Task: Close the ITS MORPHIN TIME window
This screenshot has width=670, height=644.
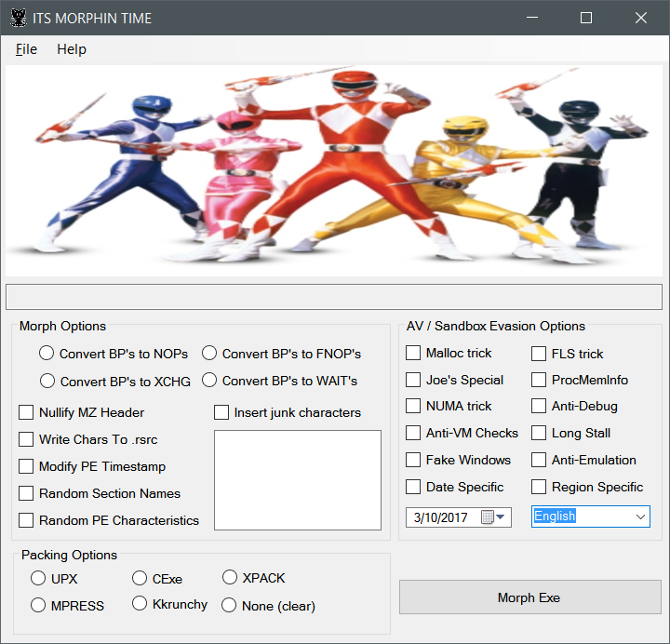Action: tap(641, 18)
